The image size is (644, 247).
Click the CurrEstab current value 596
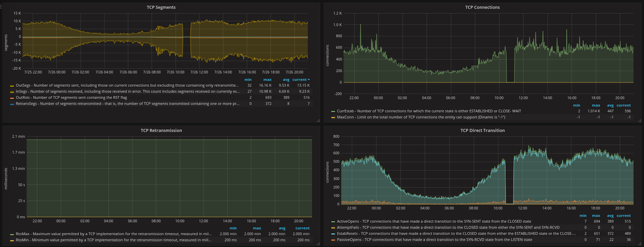point(627,111)
